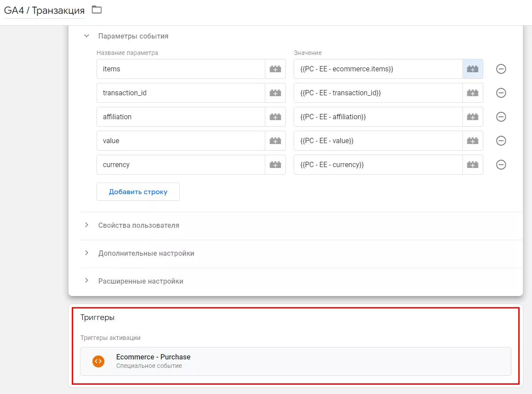Viewport: 532px width, 394px height.
Task: Delete the value parameter row
Action: pos(501,141)
